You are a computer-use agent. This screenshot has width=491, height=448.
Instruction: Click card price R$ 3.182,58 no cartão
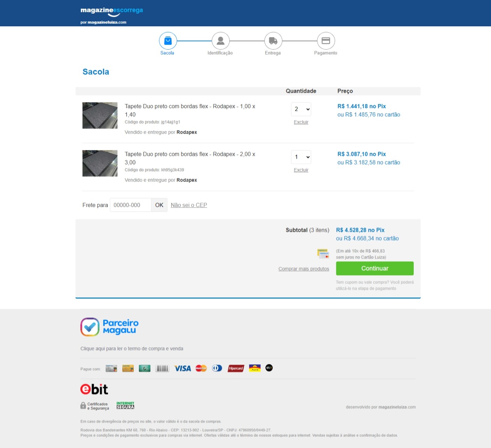[x=369, y=162]
